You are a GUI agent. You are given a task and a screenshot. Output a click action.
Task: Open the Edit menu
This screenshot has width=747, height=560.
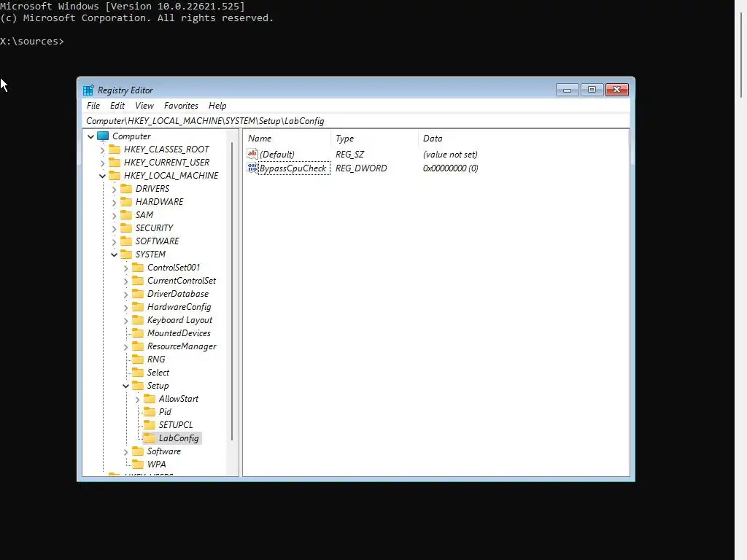point(117,106)
